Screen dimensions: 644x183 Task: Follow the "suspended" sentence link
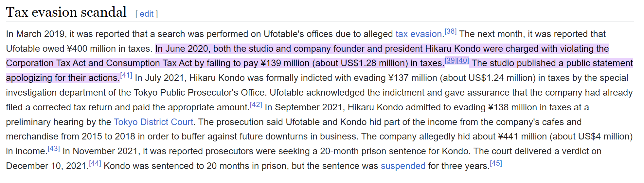[x=403, y=166]
